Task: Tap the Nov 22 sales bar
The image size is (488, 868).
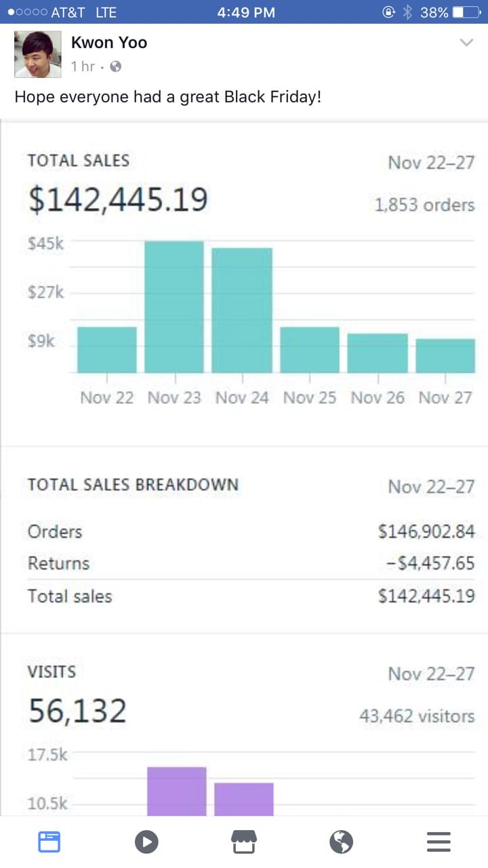Action: coord(106,350)
